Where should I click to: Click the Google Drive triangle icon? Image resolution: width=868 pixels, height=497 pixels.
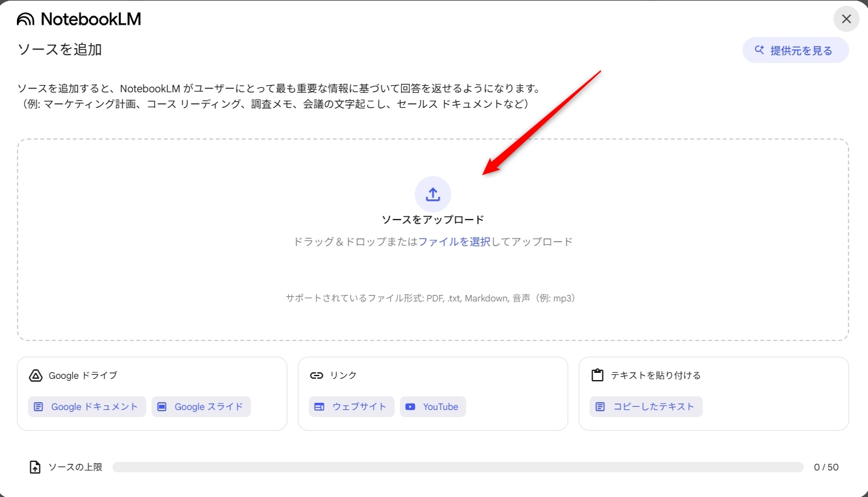click(x=36, y=376)
